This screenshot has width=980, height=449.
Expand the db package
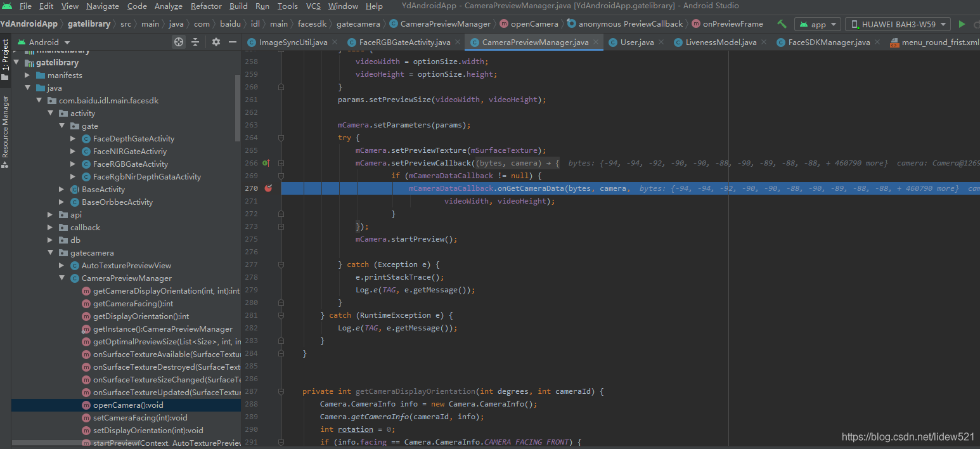(50, 240)
